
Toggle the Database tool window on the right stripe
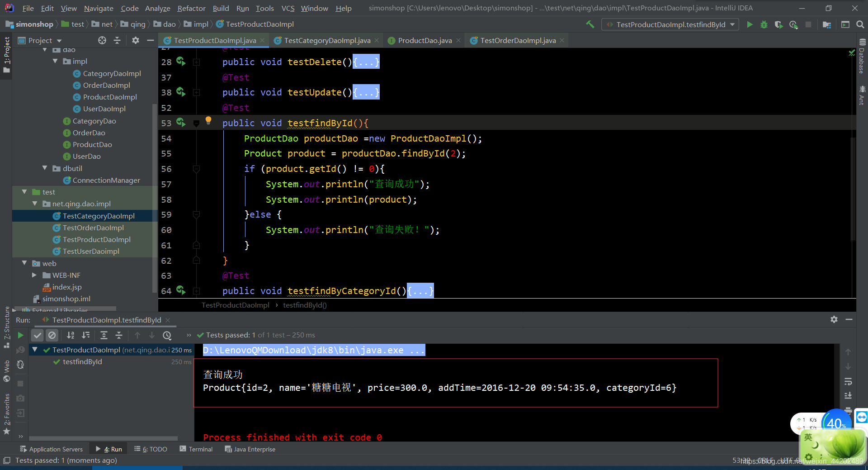(x=862, y=57)
